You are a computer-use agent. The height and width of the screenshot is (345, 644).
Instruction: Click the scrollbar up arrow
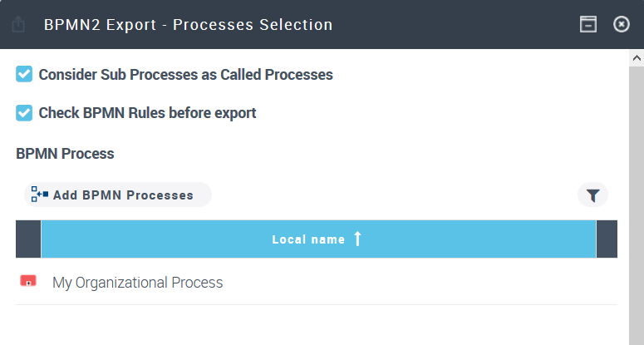click(637, 59)
